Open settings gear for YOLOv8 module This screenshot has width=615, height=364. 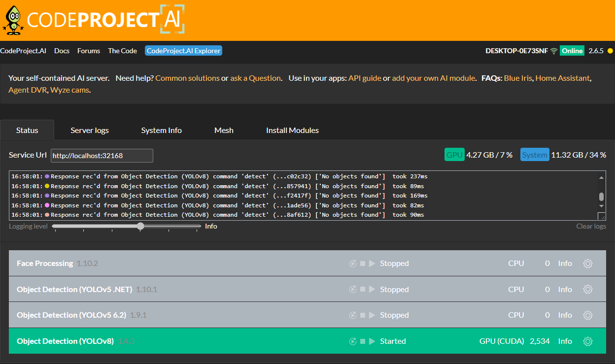587,341
